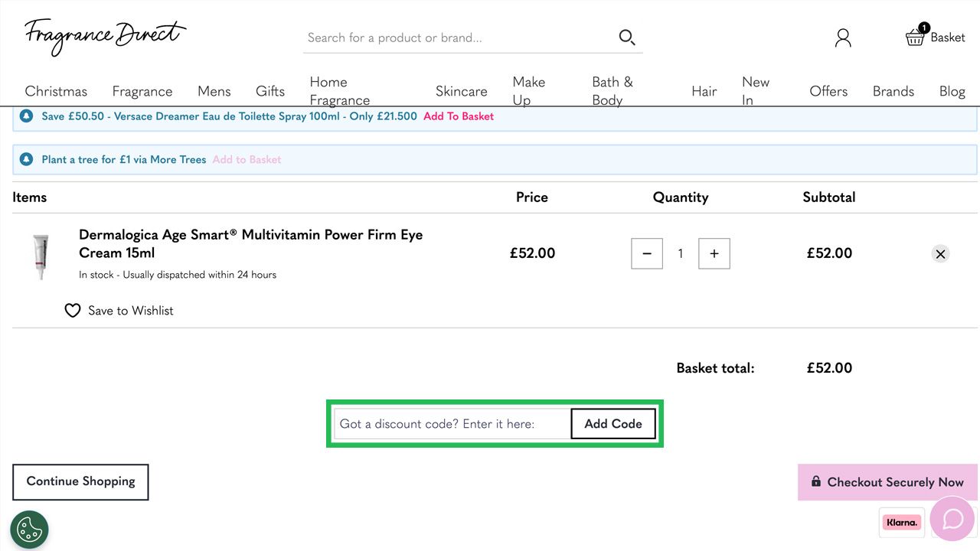Open the account profile icon
Screen dimensions: 980x551
pyautogui.click(x=843, y=37)
